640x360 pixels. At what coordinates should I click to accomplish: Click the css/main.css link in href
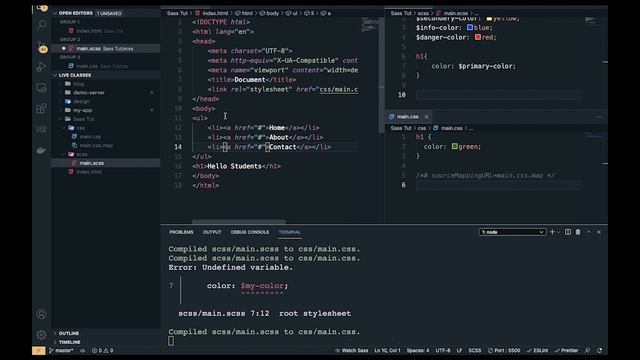click(338, 89)
